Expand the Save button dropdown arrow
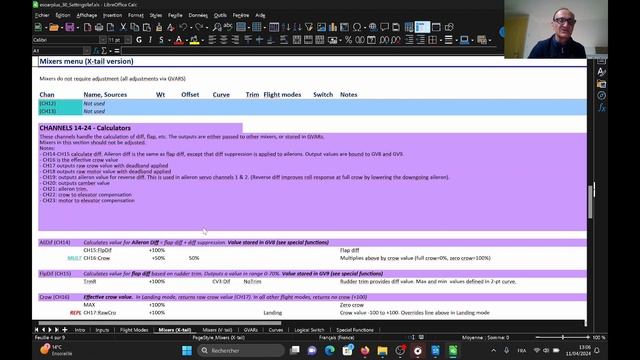This screenshot has height=360, width=640. point(77,27)
